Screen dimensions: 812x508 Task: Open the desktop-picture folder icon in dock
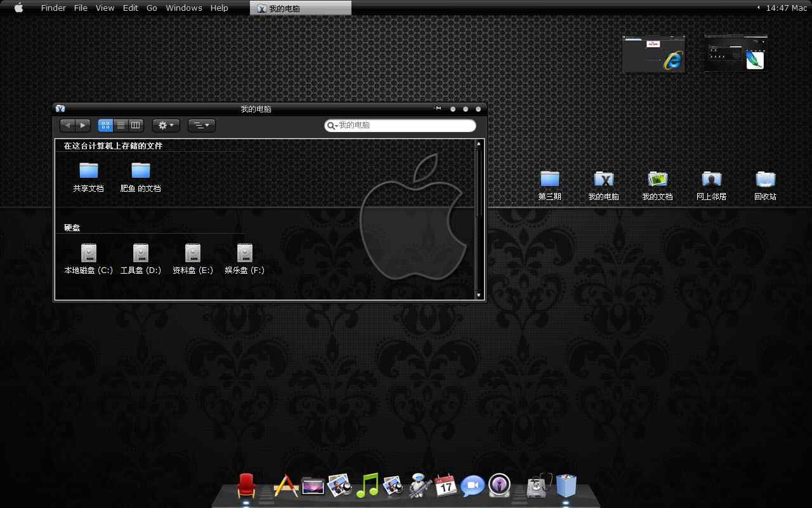point(313,486)
